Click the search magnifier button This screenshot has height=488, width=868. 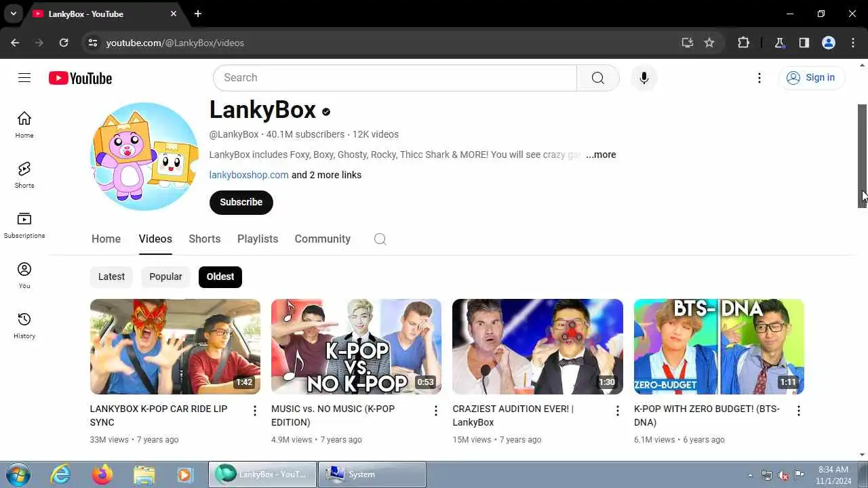tap(597, 78)
